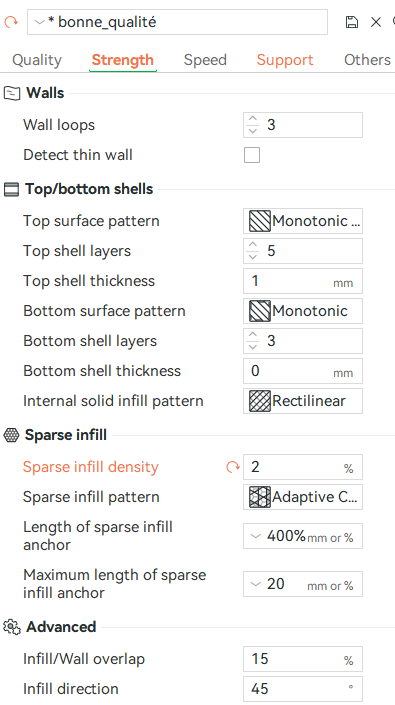Click the delete preset X icon
This screenshot has height=705, width=395.
pyautogui.click(x=376, y=22)
